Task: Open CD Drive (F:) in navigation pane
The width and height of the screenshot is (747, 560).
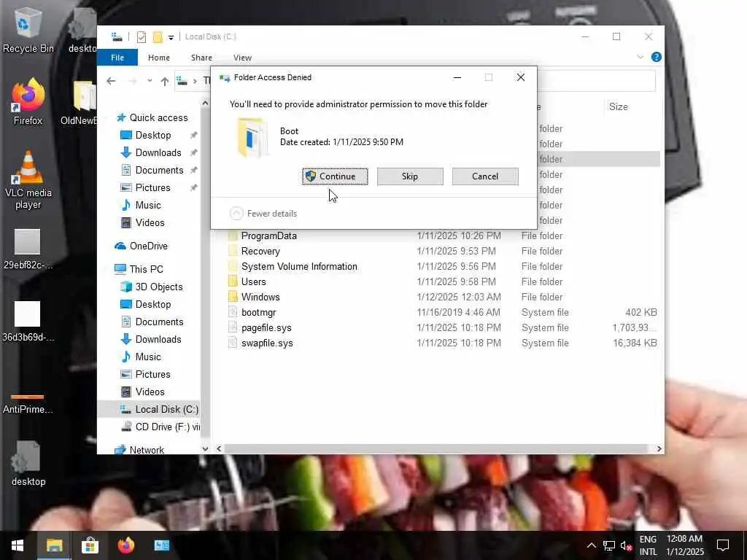Action: point(160,427)
